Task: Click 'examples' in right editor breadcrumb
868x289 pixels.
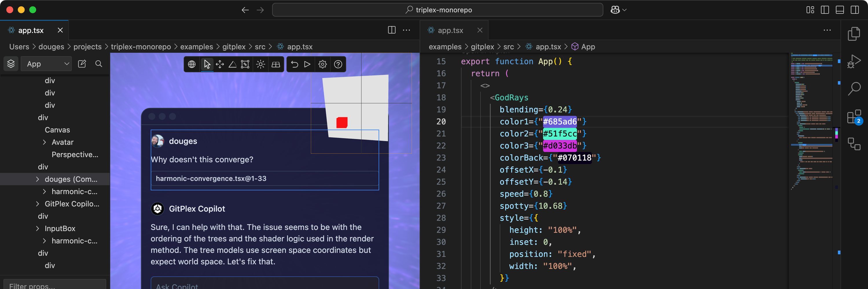Action: pos(445,47)
